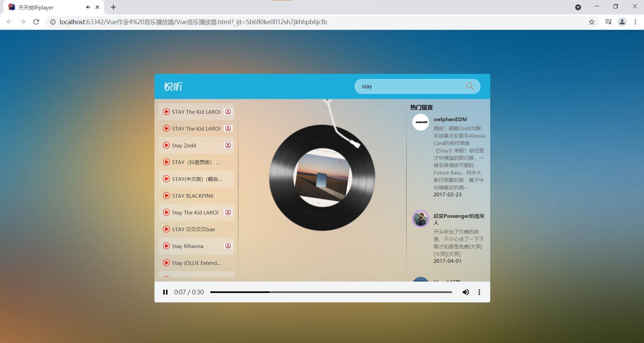Go back in browser history

(9, 22)
